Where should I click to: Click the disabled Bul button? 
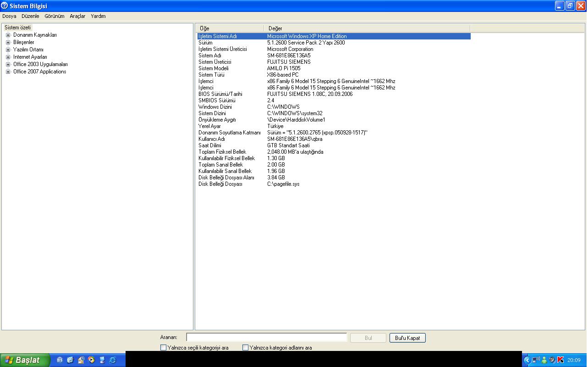pyautogui.click(x=368, y=338)
